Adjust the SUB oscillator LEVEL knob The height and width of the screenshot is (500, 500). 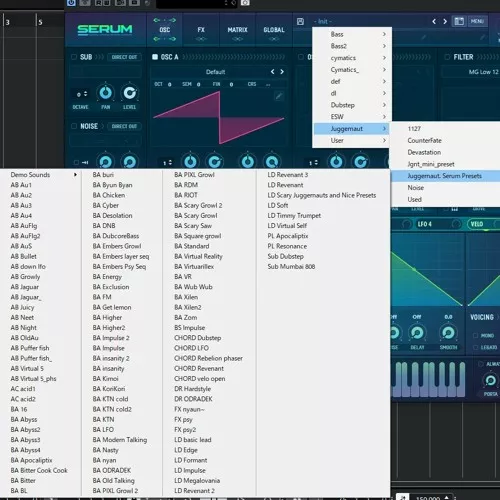129,93
